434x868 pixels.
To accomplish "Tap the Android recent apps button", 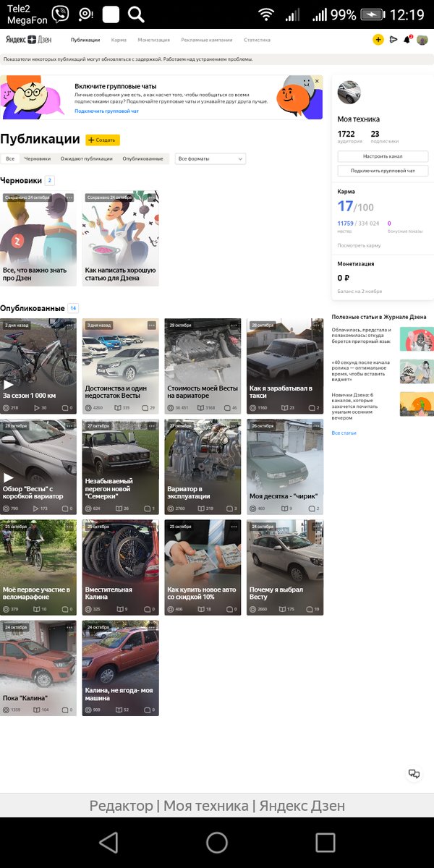I will (325, 842).
